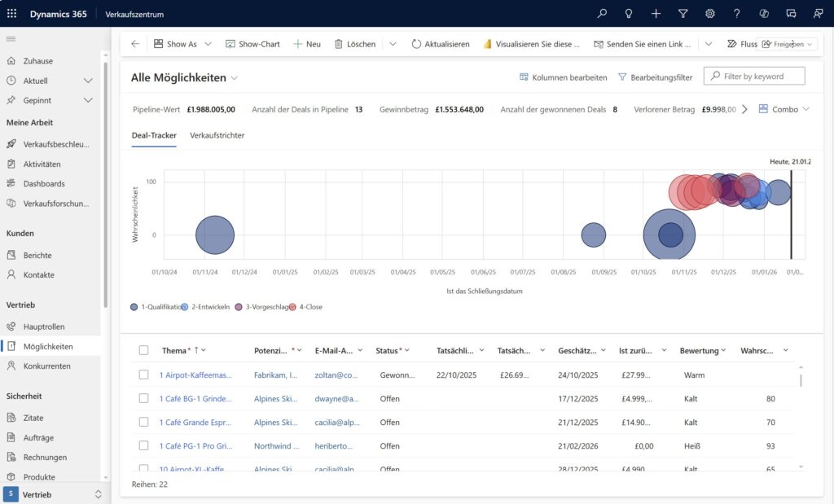The image size is (834, 504).
Task: Open the app launcher waffle icon
Action: point(11,14)
